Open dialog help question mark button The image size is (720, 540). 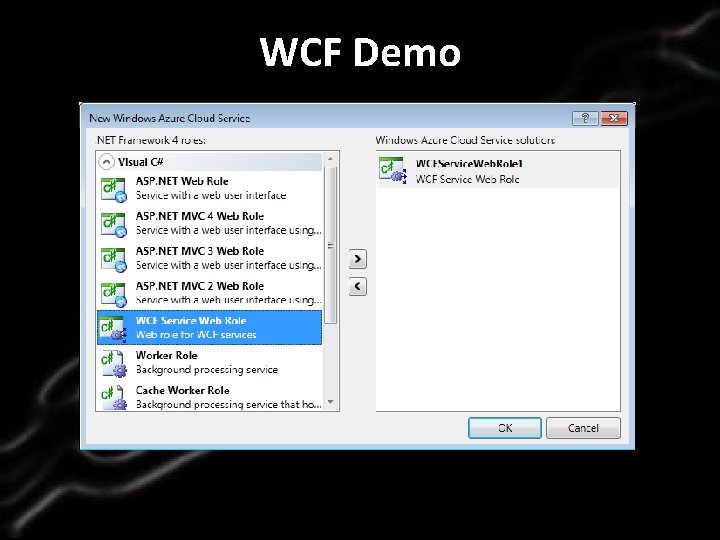[585, 118]
